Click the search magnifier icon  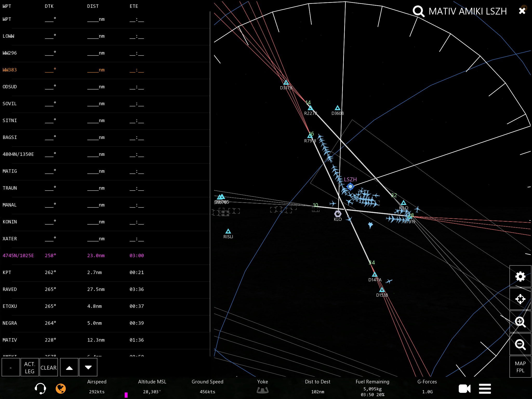(x=418, y=11)
